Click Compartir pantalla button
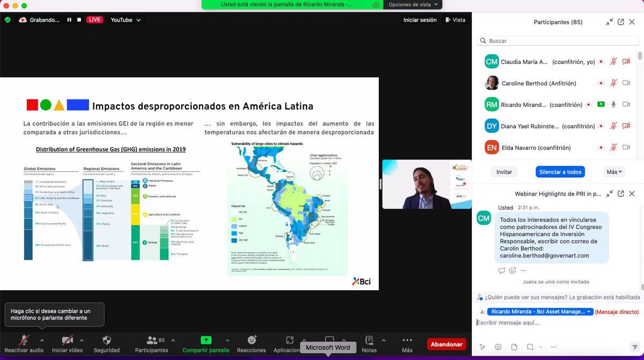Image resolution: width=644 pixels, height=360 pixels. [206, 344]
